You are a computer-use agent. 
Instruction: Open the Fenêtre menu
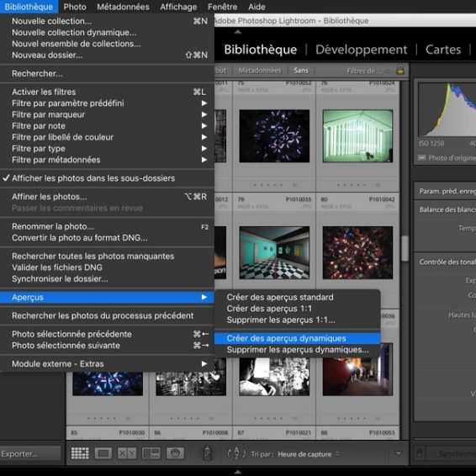click(223, 7)
